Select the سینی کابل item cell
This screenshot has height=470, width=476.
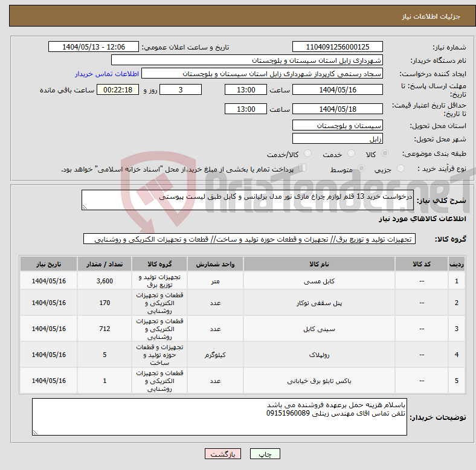pyautogui.click(x=319, y=329)
